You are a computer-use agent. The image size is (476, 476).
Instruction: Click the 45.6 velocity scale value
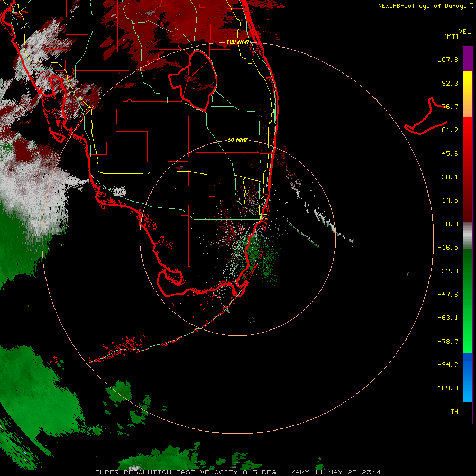450,153
